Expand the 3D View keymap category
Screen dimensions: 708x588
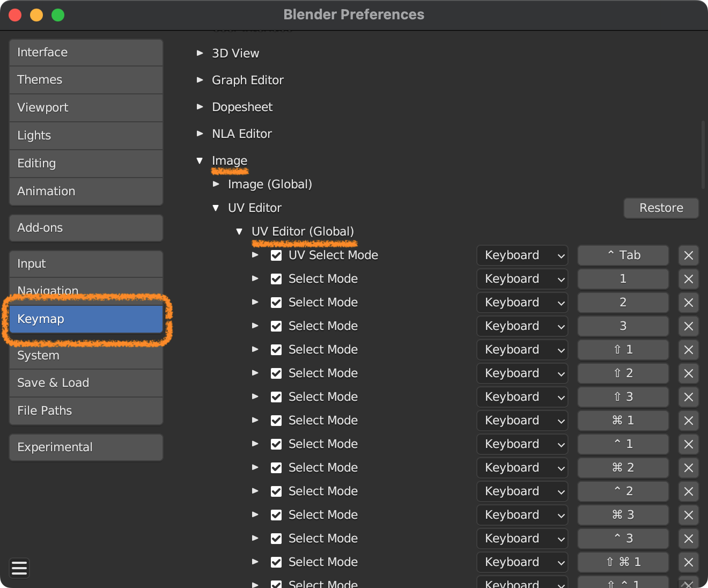(x=200, y=53)
